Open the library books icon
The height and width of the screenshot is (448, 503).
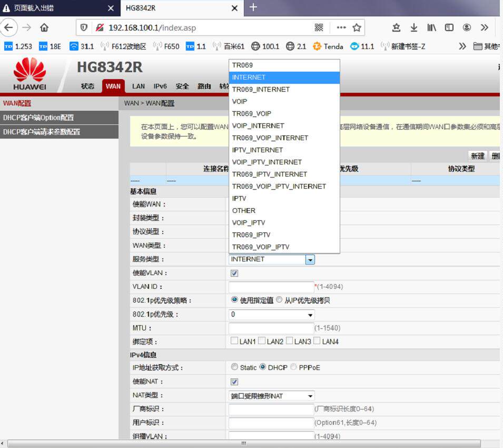(x=431, y=27)
